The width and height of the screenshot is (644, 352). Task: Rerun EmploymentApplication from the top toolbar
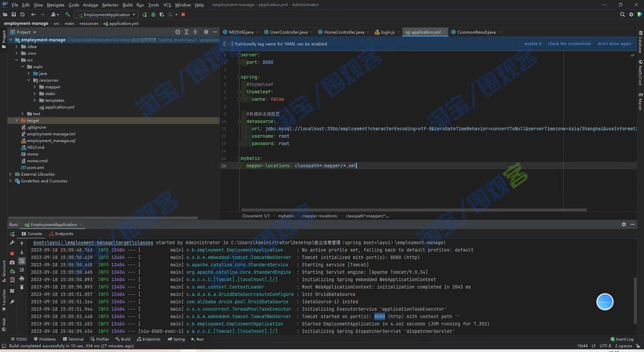(145, 14)
